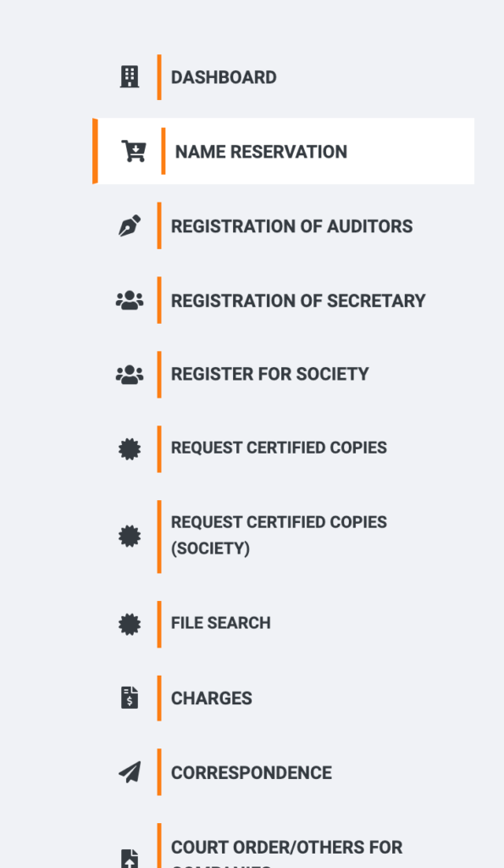The height and width of the screenshot is (868, 504).
Task: Click the file upload icon for Court Order
Action: tap(130, 859)
